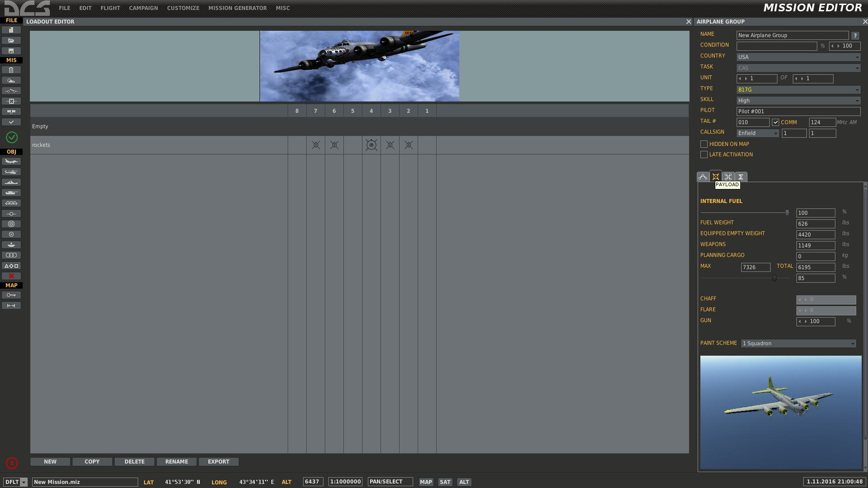Select the Empty loadout row
868x488 pixels.
point(360,126)
